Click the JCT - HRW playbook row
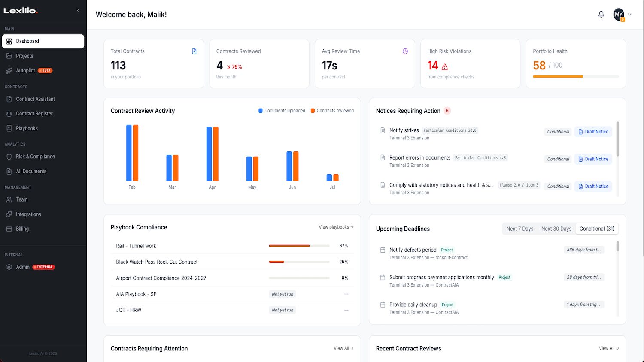Screen dimensions: 644x362 [232, 310]
